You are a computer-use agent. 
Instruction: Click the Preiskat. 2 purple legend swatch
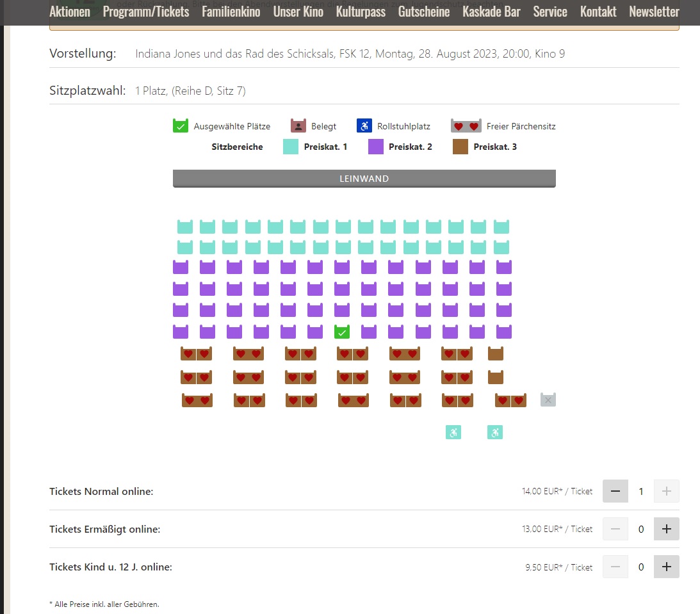[376, 147]
